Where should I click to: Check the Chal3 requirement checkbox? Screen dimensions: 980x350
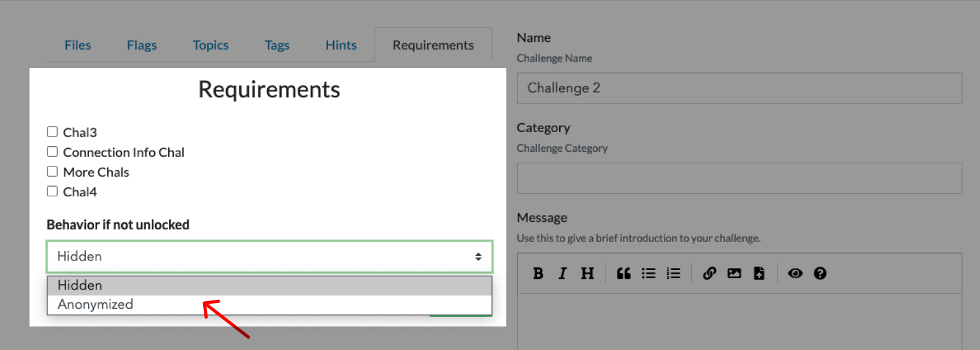click(x=52, y=132)
